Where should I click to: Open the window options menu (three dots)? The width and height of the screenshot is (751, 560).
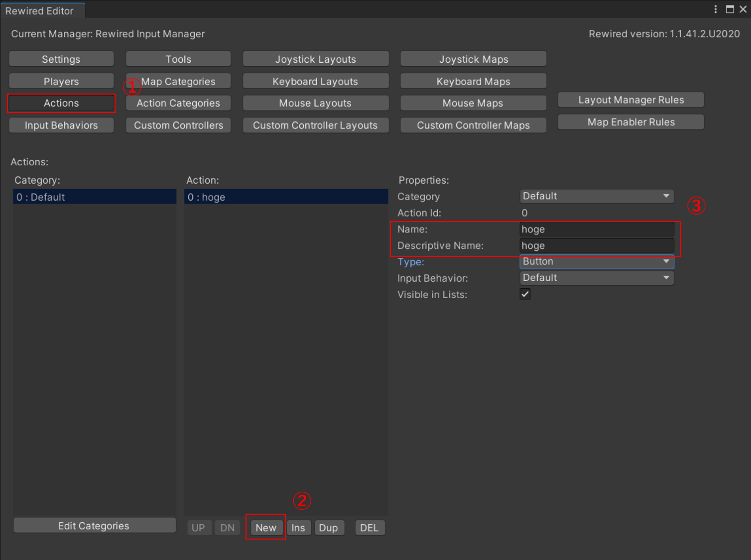(x=716, y=9)
